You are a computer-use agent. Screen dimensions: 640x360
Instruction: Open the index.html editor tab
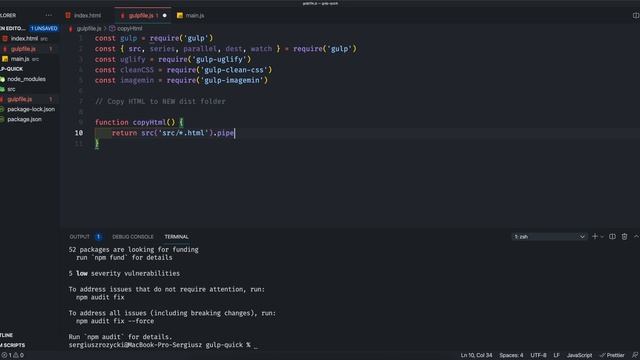[83, 16]
